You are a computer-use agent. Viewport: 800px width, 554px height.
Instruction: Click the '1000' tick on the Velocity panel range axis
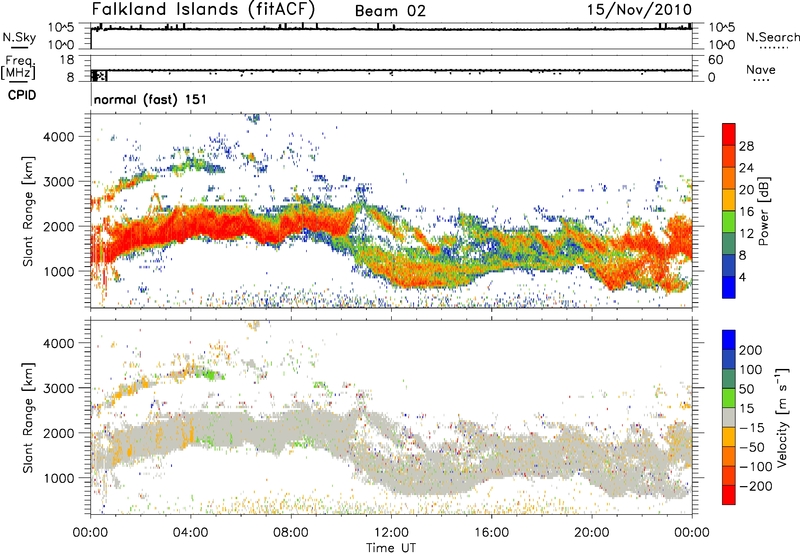pos(59,478)
